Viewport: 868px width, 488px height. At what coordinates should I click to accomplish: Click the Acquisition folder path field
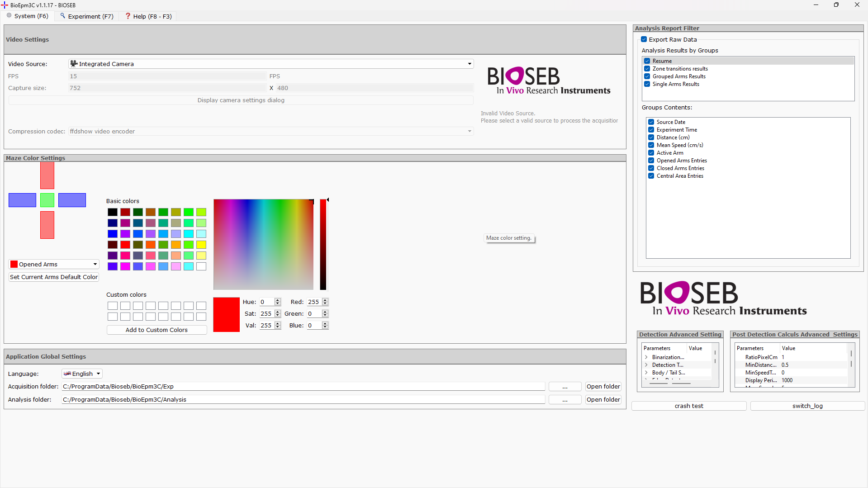(303, 386)
